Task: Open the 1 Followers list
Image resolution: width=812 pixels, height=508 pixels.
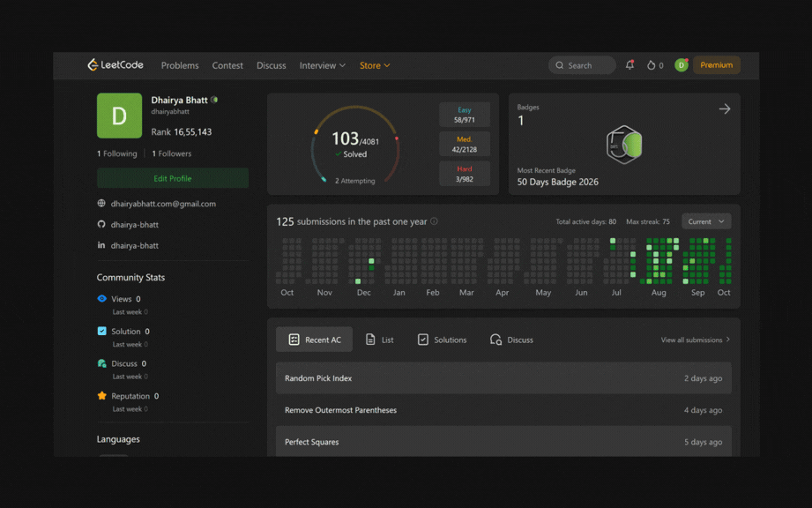Action: tap(171, 153)
